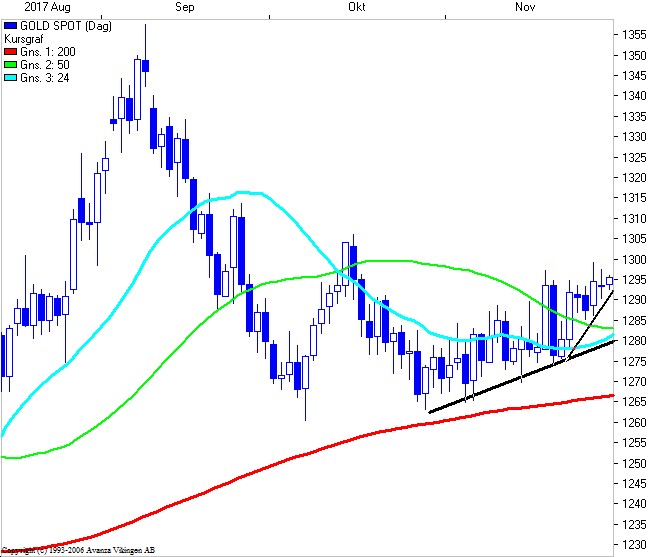The image size is (649, 557).
Task: Select the Sep month label on time axis
Action: pyautogui.click(x=184, y=7)
